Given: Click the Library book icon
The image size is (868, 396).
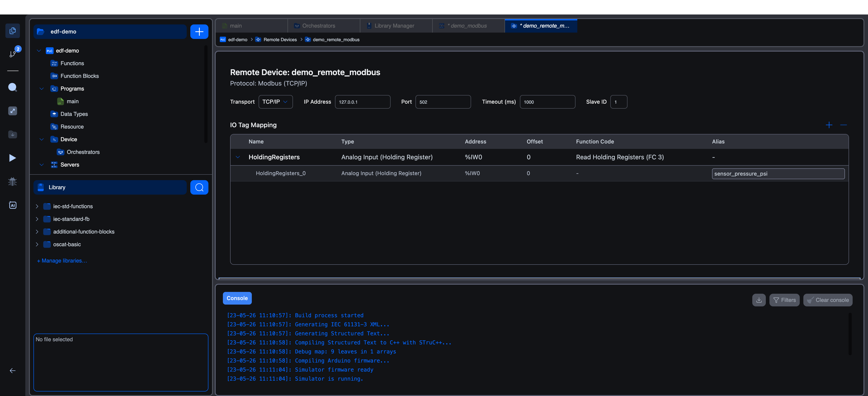Looking at the screenshot, I should [41, 188].
